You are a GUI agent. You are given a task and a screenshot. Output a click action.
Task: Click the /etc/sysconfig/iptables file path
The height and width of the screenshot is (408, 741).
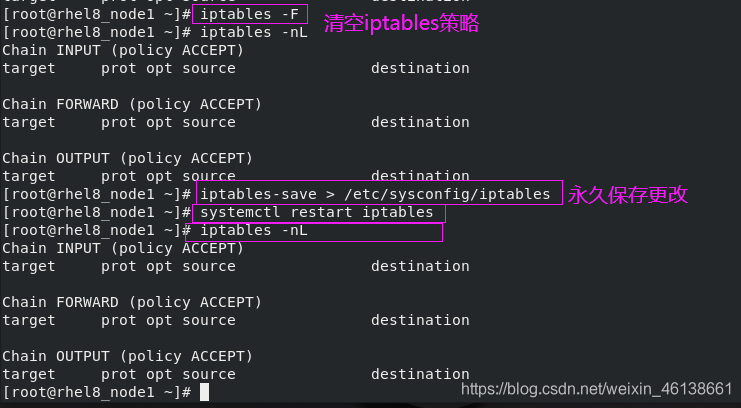pos(447,194)
